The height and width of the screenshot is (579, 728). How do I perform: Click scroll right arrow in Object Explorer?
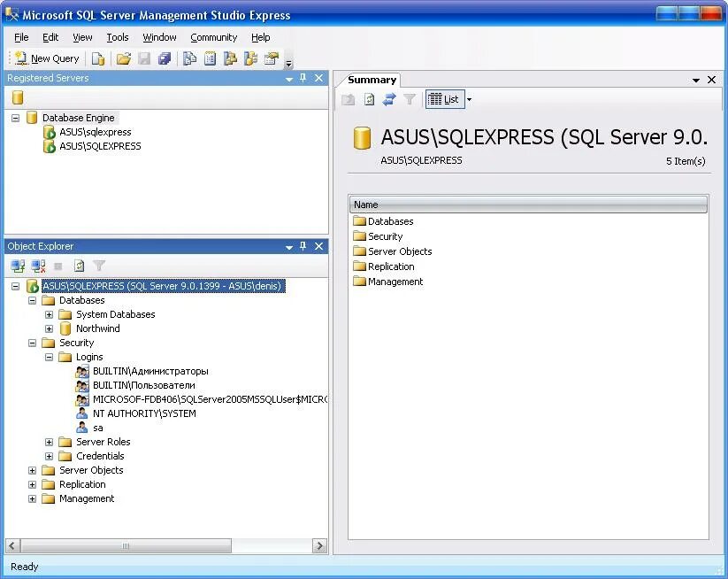point(319,545)
